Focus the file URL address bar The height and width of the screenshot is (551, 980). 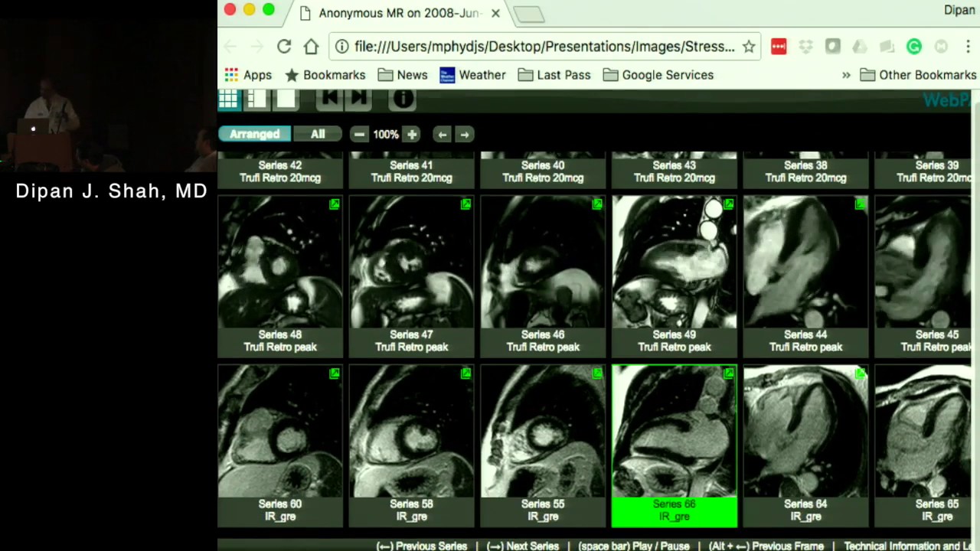[x=544, y=47]
